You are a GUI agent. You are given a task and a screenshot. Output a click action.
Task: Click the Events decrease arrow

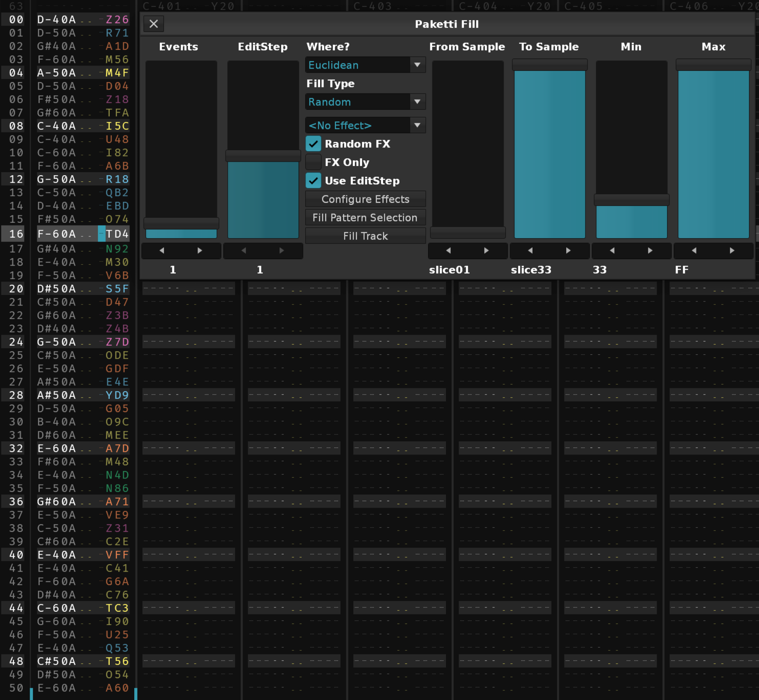point(162,250)
